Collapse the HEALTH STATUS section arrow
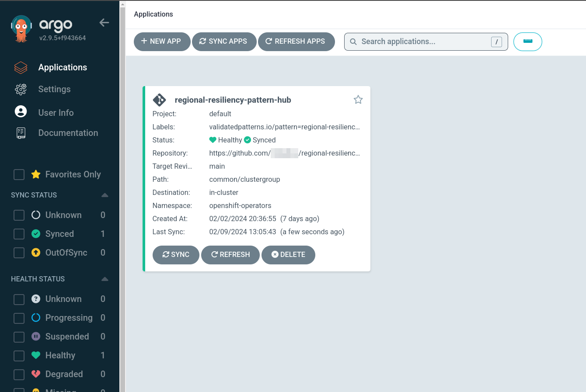Image resolution: width=586 pixels, height=392 pixels. [x=105, y=279]
